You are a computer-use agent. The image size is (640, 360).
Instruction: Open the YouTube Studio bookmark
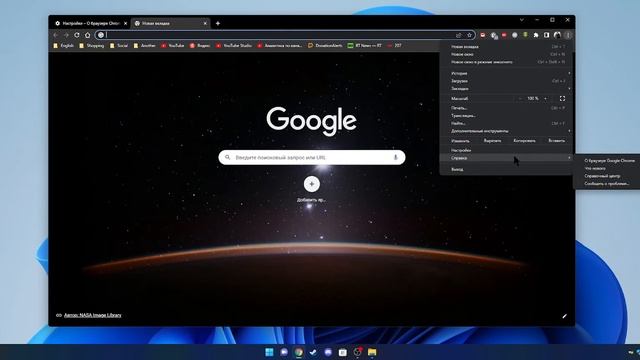(234, 46)
